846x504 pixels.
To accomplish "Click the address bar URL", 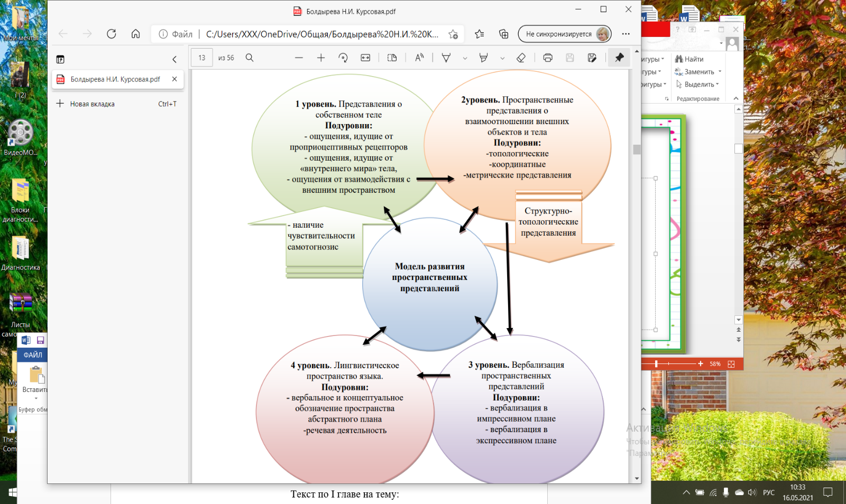I will 322,34.
